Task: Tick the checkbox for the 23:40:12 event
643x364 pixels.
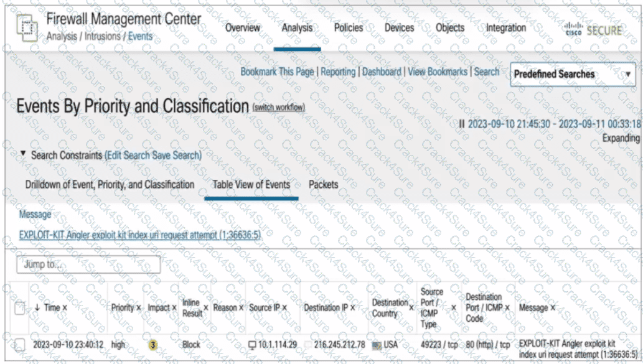Action: [x=20, y=345]
